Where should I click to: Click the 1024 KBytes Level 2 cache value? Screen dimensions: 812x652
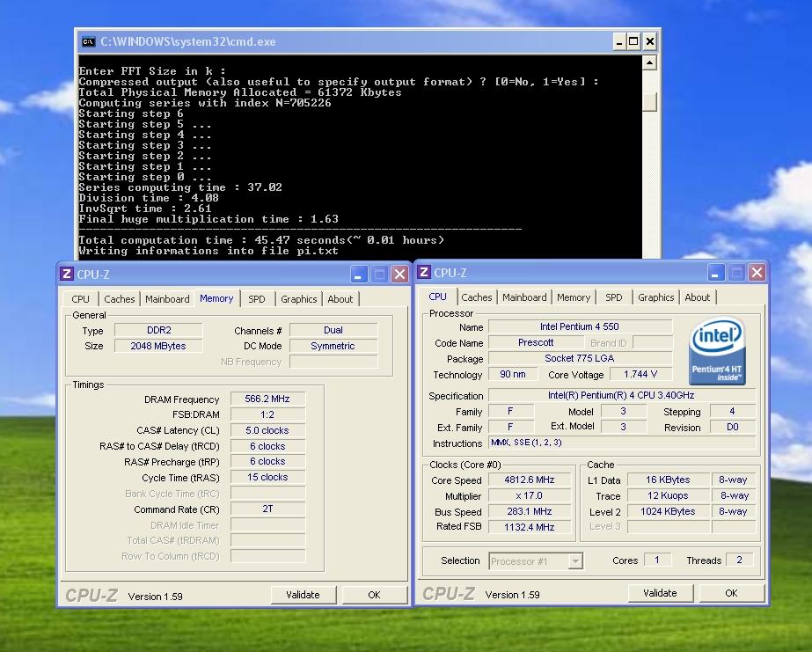point(668,511)
